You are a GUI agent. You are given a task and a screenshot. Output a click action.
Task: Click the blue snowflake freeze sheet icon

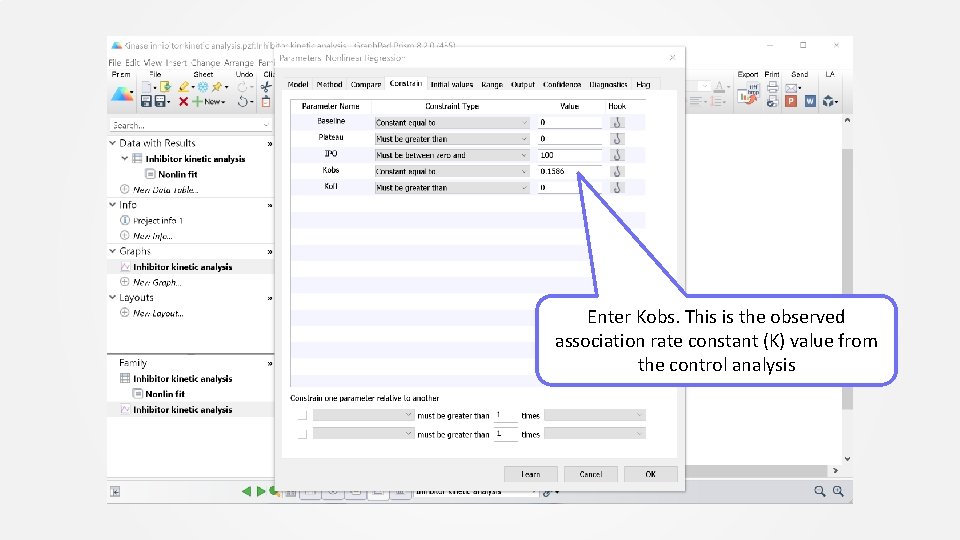[203, 87]
